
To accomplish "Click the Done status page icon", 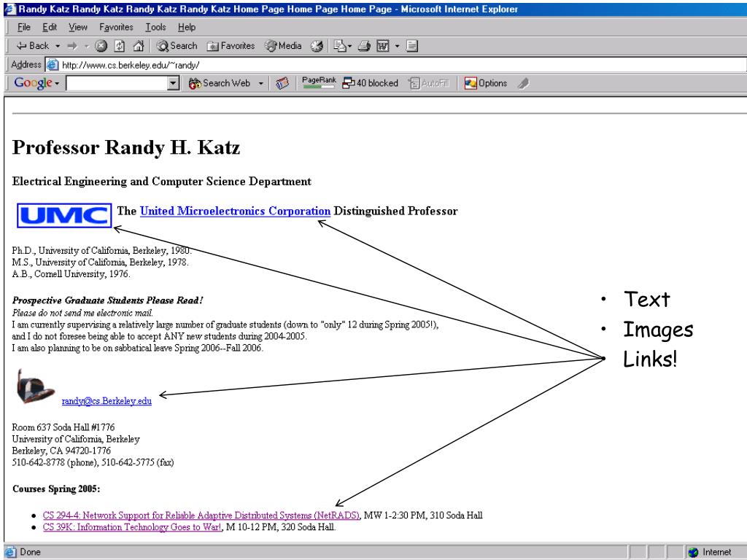I will click(x=10, y=552).
